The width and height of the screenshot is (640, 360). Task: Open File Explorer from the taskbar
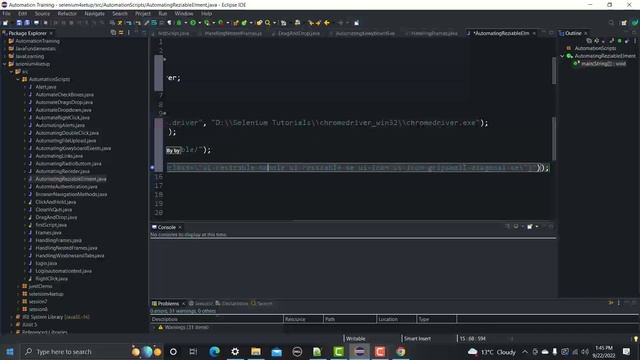[256, 351]
